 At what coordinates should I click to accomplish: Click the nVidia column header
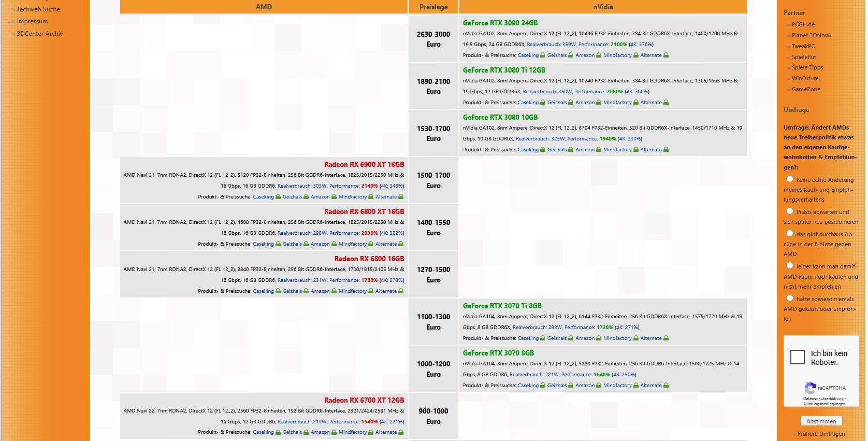click(x=603, y=7)
